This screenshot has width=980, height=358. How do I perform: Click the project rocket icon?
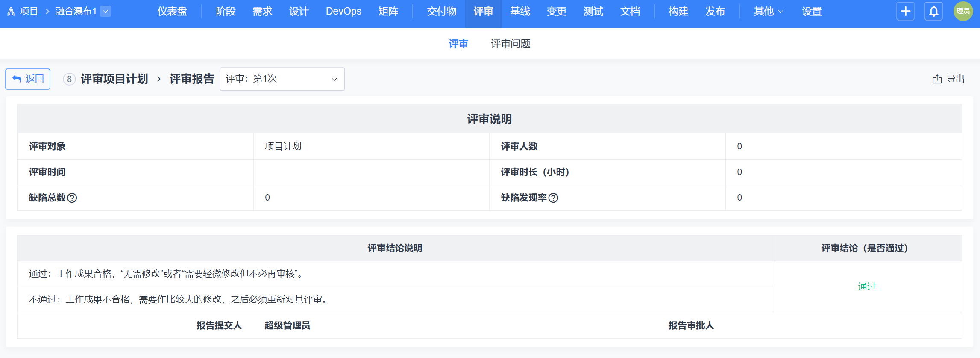tap(12, 12)
